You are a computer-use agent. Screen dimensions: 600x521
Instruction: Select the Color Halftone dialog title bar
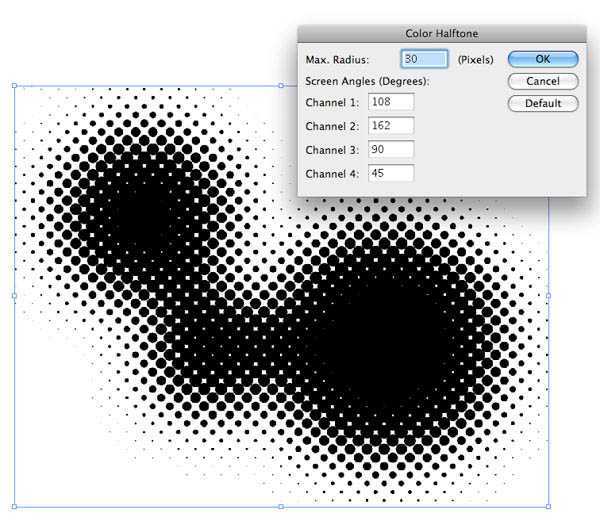442,34
